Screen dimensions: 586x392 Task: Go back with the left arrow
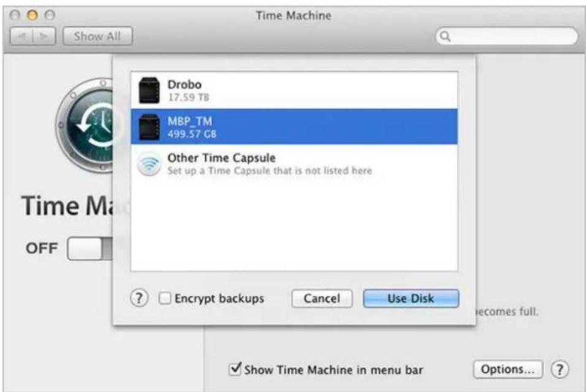pos(21,36)
